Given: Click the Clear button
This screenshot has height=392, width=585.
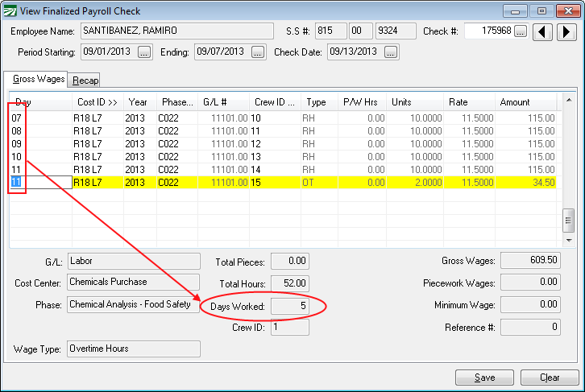Looking at the screenshot, I should [x=550, y=378].
